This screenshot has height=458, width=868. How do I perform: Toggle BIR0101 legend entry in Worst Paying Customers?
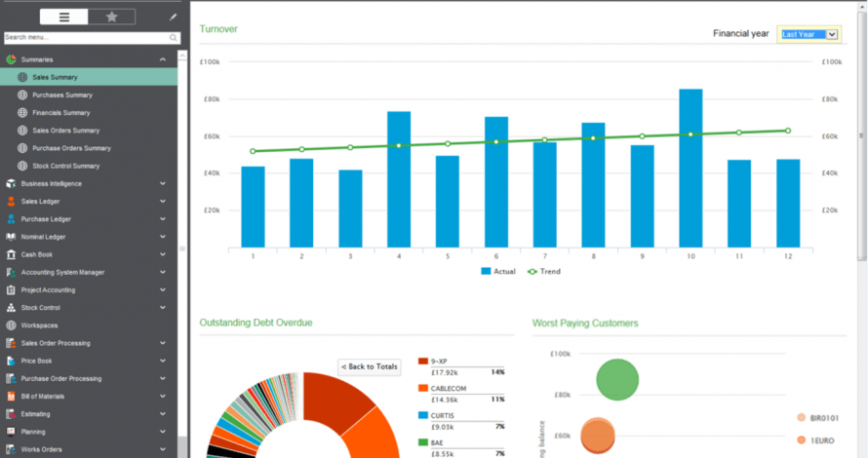pyautogui.click(x=818, y=418)
